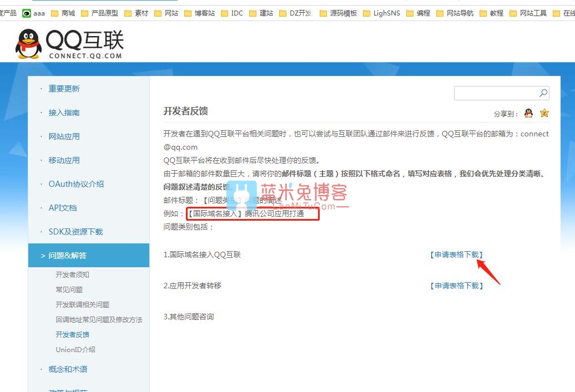Open the aaa bookmark
Viewport: 575px width, 392px height.
[x=33, y=13]
